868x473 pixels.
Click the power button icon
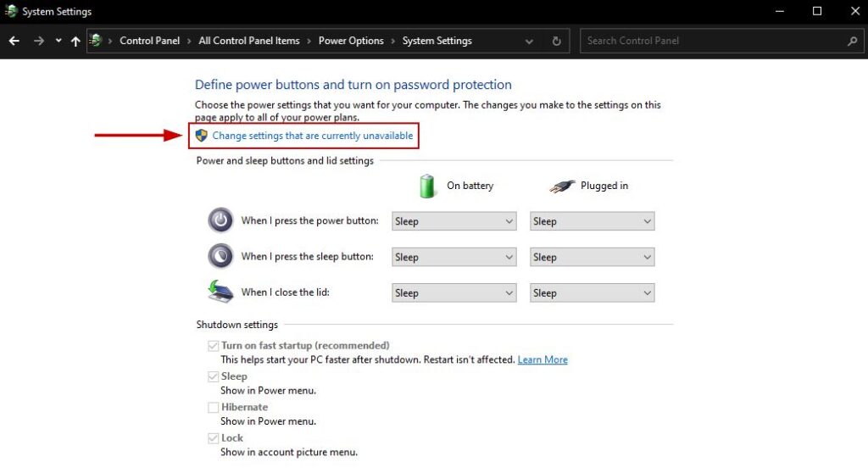pos(220,220)
